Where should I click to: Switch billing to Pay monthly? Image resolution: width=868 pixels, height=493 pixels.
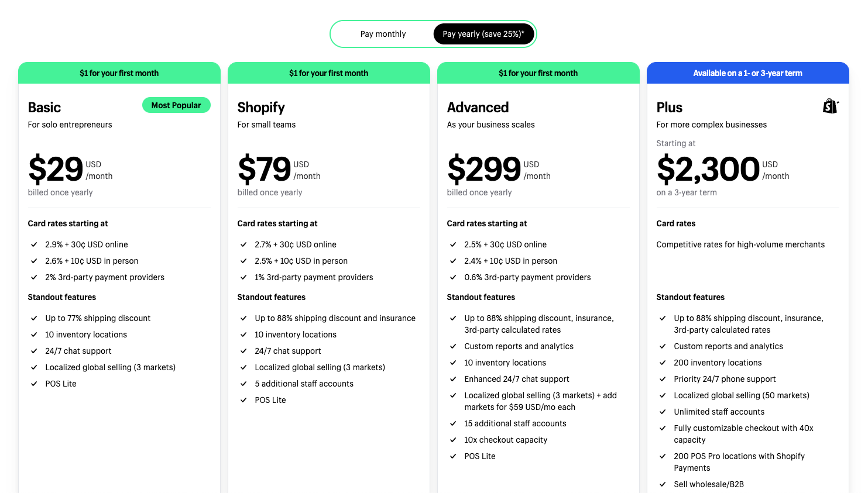click(x=383, y=34)
